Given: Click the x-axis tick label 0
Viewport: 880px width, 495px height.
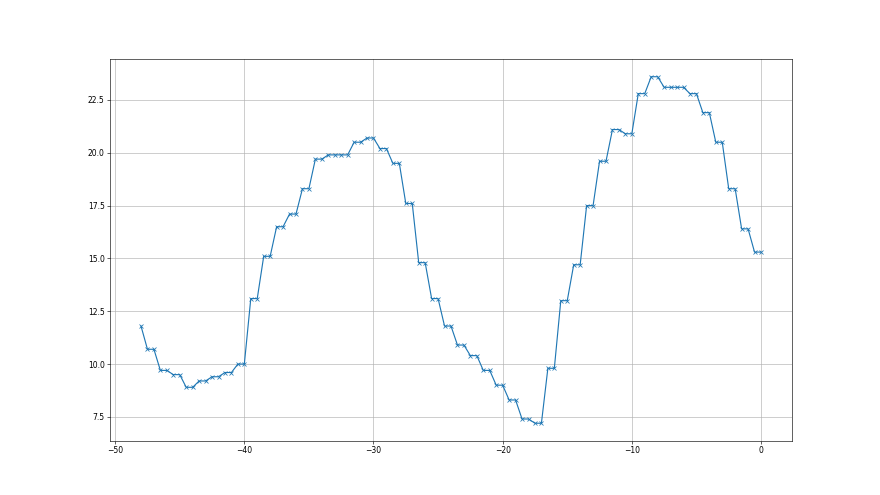Looking at the screenshot, I should [x=761, y=450].
